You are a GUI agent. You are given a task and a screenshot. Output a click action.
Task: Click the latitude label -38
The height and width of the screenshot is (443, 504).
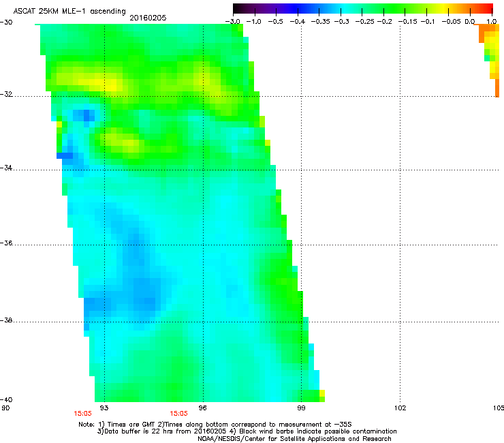click(x=6, y=320)
